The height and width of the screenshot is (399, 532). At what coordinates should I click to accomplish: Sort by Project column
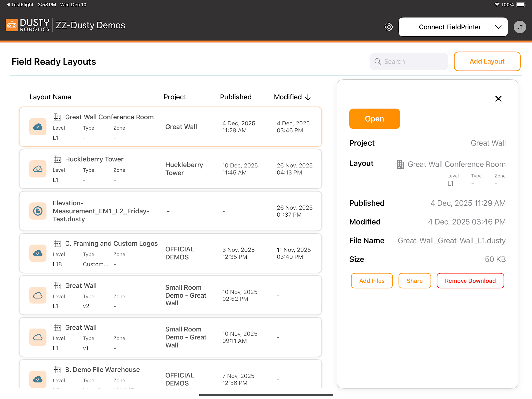click(175, 97)
